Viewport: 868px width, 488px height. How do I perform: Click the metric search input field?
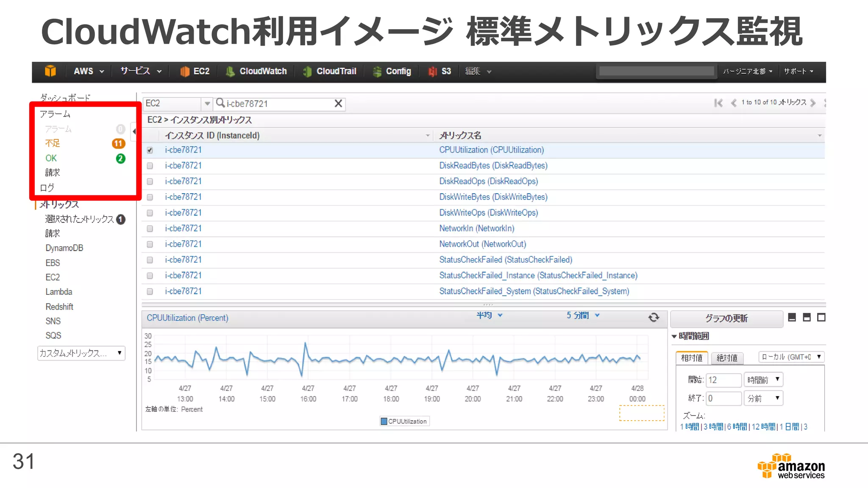280,103
